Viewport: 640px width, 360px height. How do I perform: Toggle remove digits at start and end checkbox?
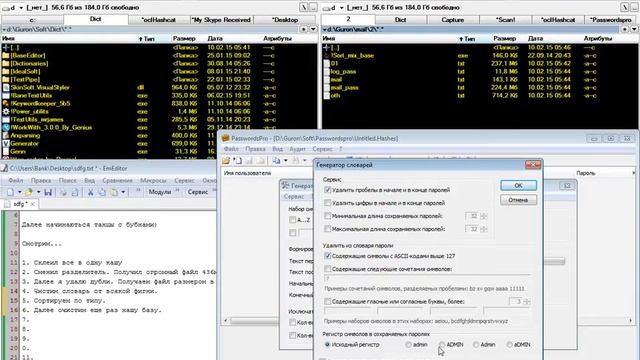327,203
